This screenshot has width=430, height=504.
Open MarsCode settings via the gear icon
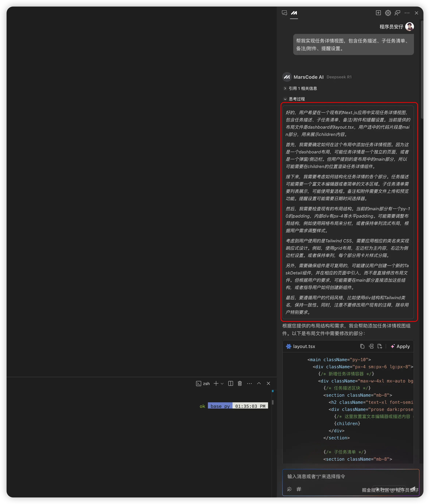tap(388, 13)
